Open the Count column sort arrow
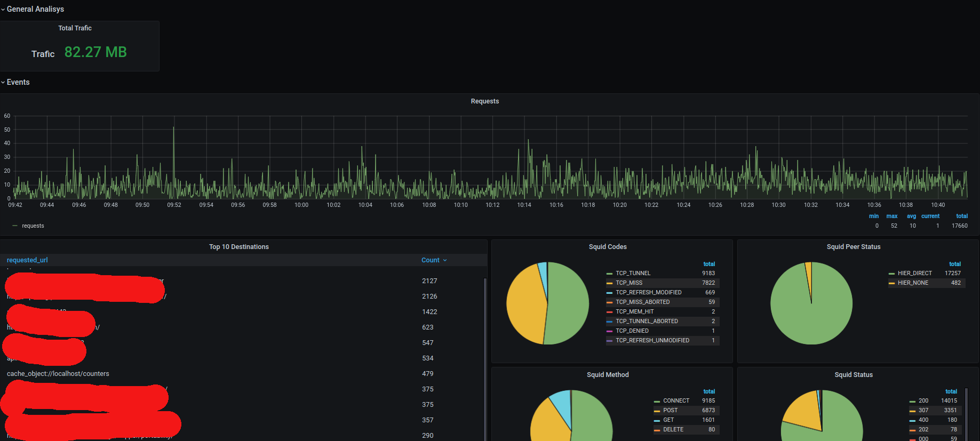 coord(445,260)
